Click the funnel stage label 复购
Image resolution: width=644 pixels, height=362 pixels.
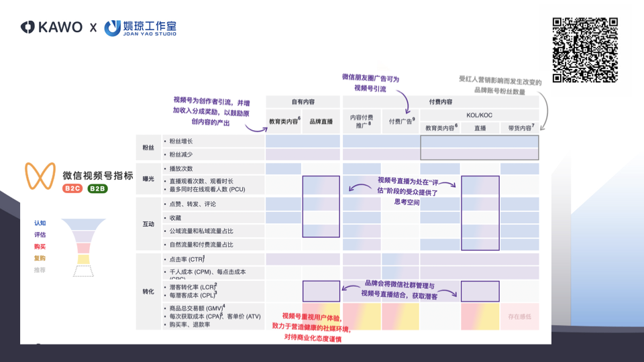[x=40, y=258]
